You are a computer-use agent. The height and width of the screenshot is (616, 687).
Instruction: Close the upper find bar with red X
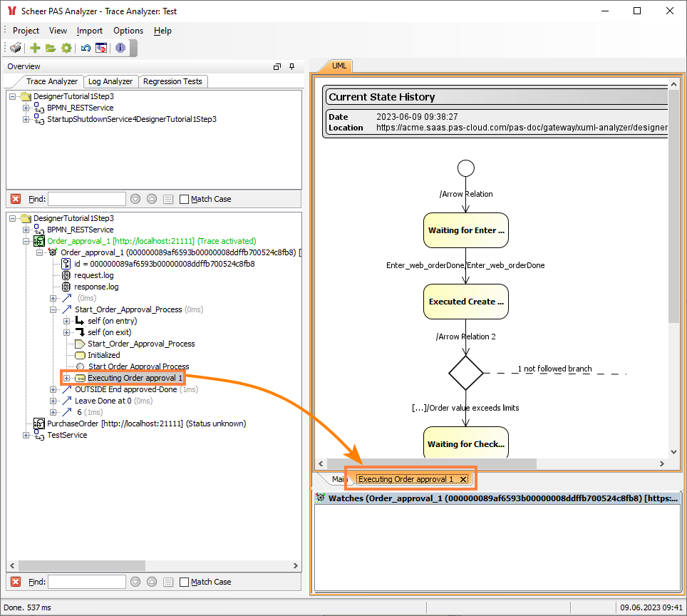coord(16,199)
